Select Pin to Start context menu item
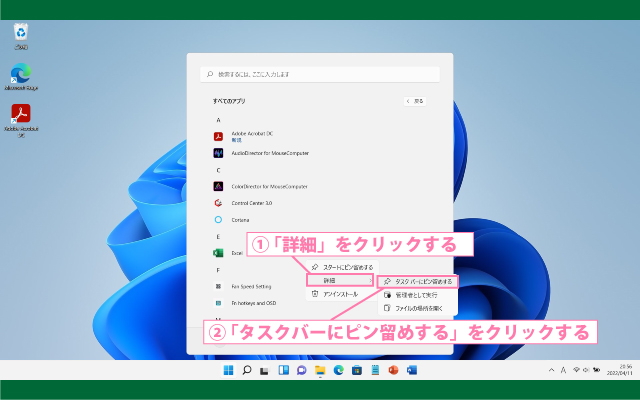Viewport: 640px width, 400px height. pyautogui.click(x=342, y=267)
